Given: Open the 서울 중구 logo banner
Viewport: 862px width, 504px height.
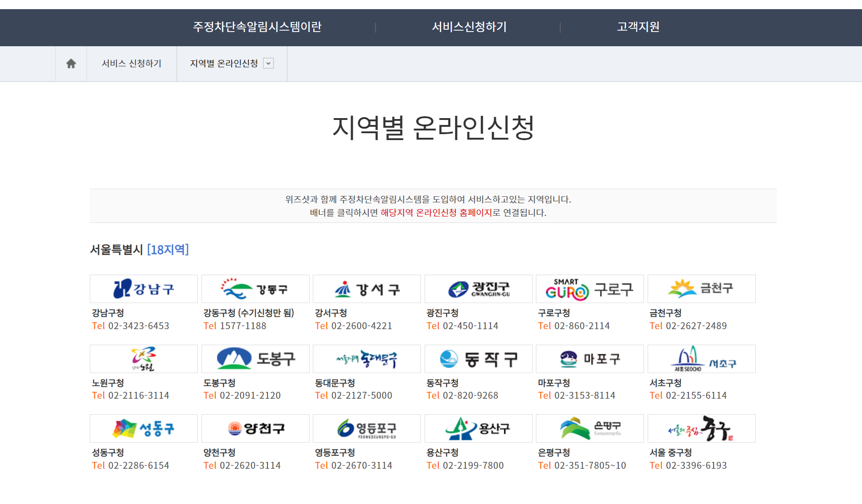Looking at the screenshot, I should (x=702, y=428).
